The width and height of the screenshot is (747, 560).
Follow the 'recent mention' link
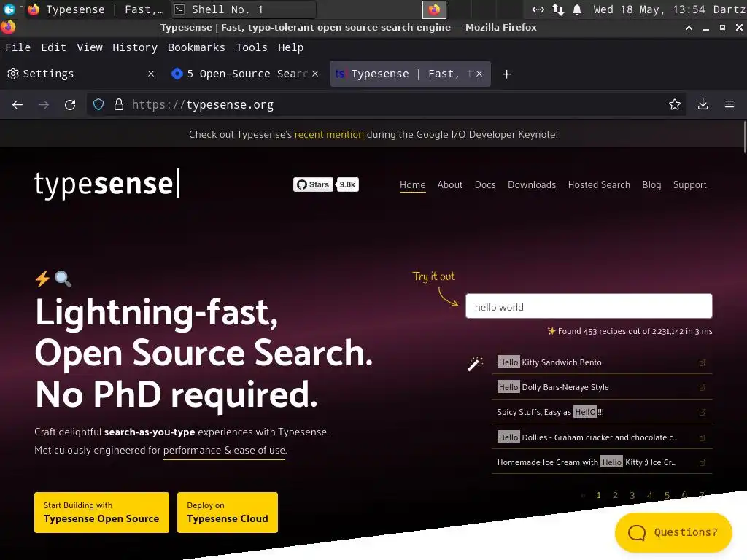pyautogui.click(x=329, y=135)
